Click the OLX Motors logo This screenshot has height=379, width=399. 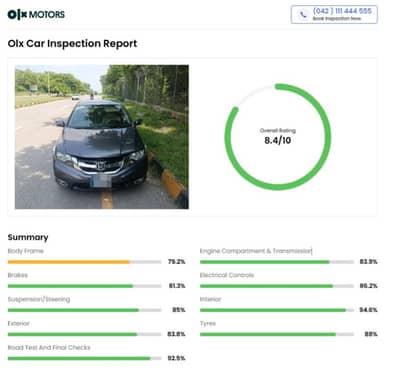36,14
